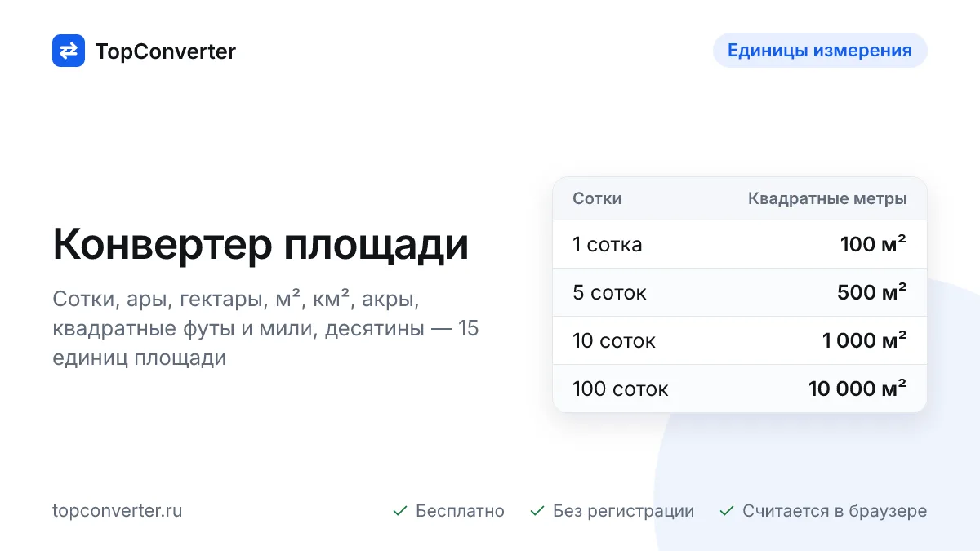Select the 500 м² value cell
Screen dimensions: 980x551
[x=872, y=292]
